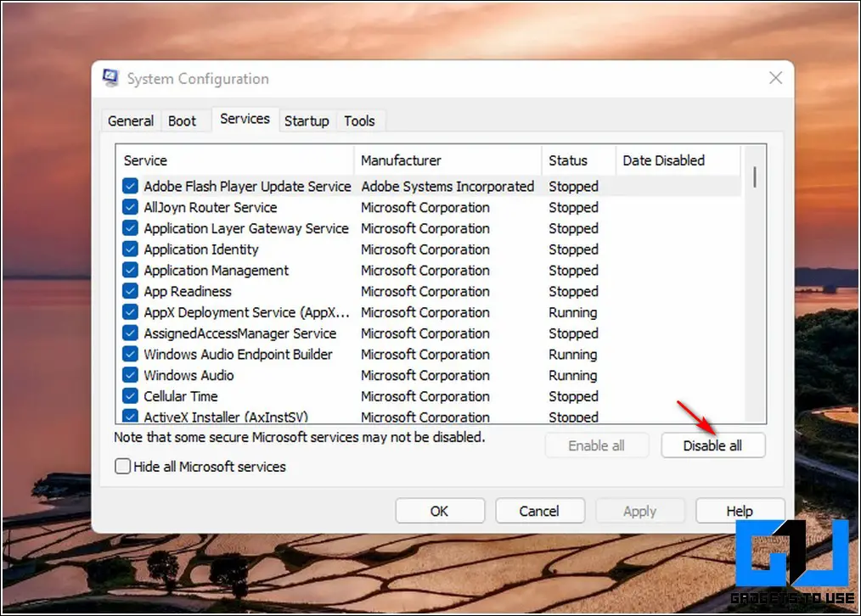The height and width of the screenshot is (616, 861).
Task: Select Adobe Systems Incorporated manufacturer cell
Action: pos(447,187)
